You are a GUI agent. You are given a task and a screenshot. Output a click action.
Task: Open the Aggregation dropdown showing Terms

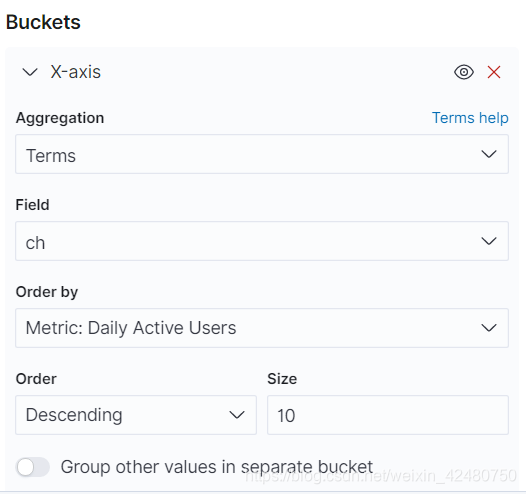pyautogui.click(x=262, y=154)
